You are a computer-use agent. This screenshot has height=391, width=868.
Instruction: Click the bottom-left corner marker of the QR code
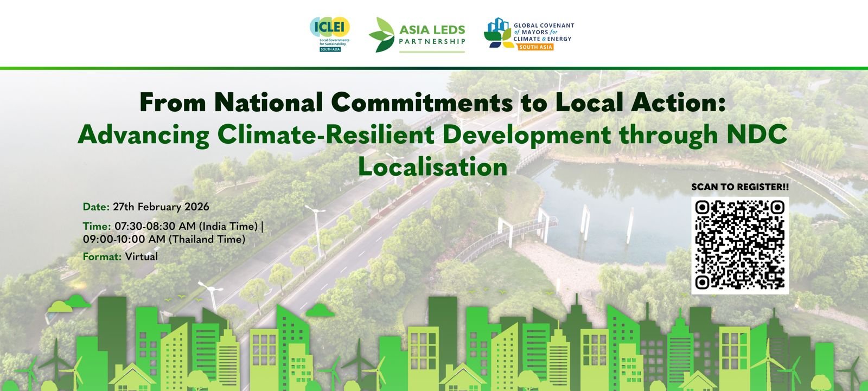(x=703, y=283)
